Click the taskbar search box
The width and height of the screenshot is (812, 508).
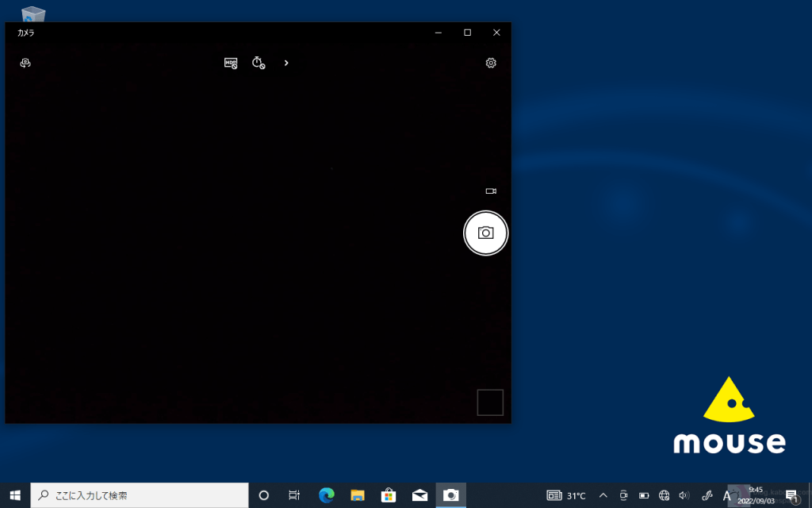(140, 495)
